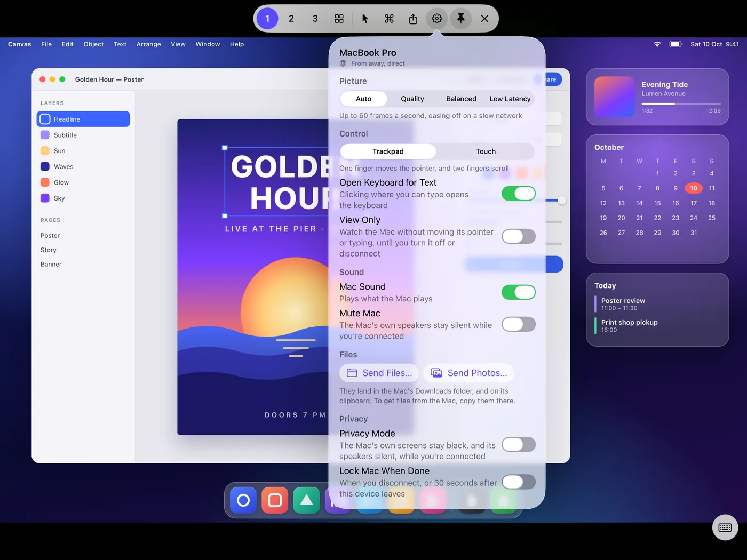747x560 pixels.
Task: Open the blue circle app in dock
Action: pyautogui.click(x=243, y=500)
